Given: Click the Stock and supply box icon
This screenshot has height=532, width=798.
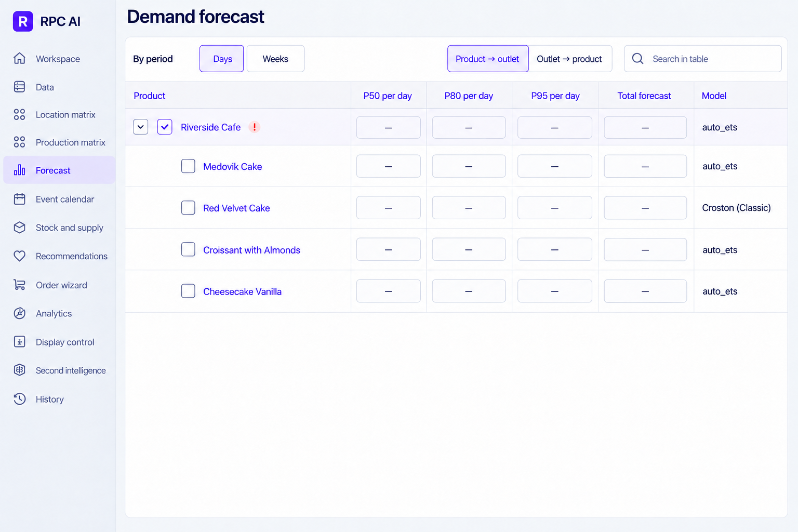Looking at the screenshot, I should (19, 228).
